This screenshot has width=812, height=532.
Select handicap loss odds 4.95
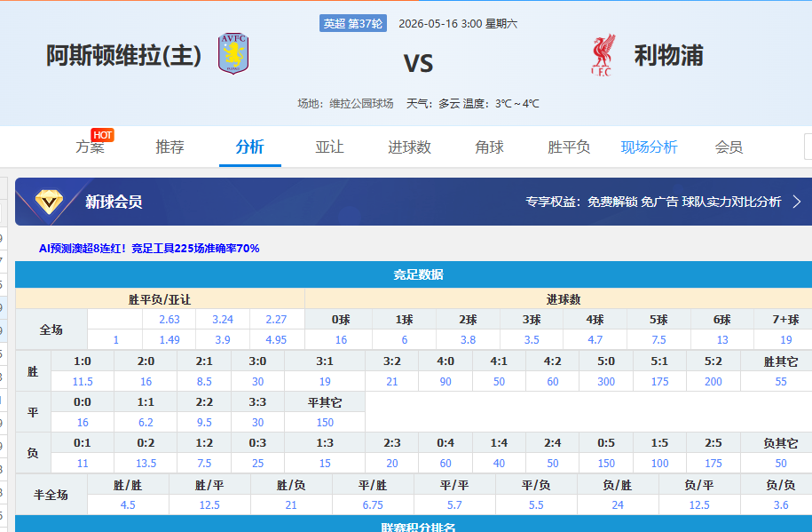[x=276, y=339]
